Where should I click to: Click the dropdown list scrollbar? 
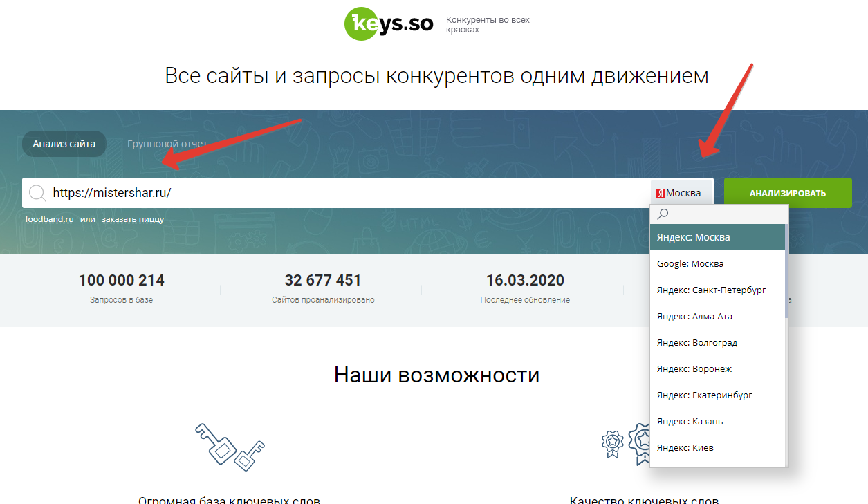tap(786, 271)
